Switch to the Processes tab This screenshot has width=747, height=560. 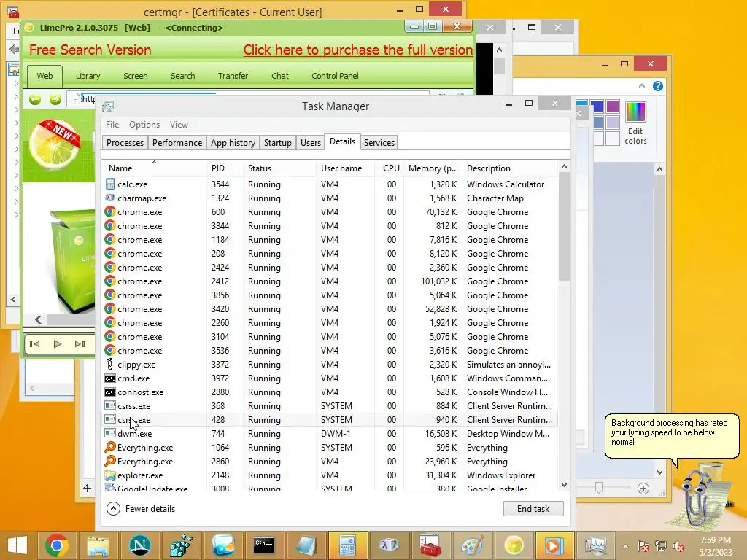pos(125,142)
